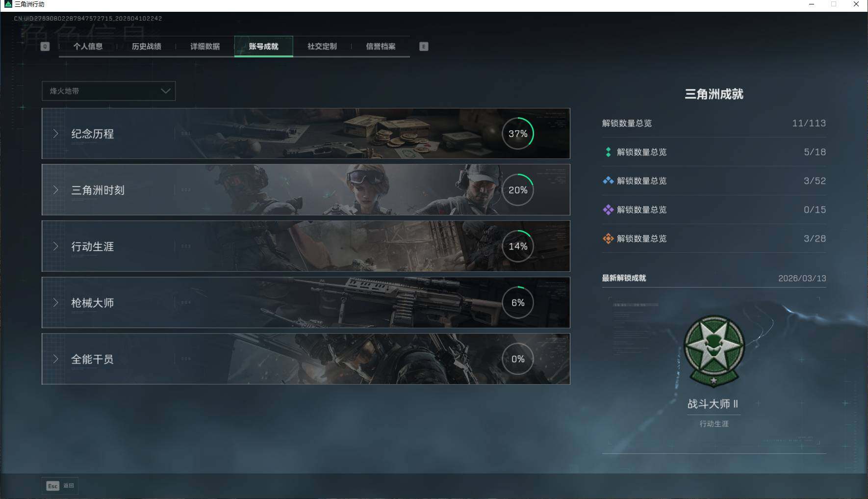Viewport: 868px width, 499px height.
Task: Click the 37% progress ring
Action: click(518, 133)
